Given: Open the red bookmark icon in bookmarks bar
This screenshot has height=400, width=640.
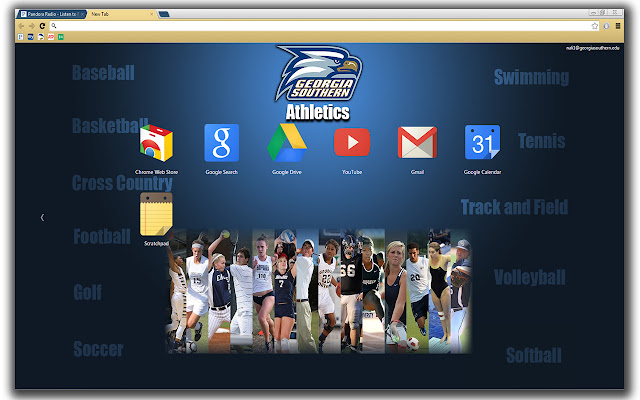Looking at the screenshot, I should pos(51,37).
